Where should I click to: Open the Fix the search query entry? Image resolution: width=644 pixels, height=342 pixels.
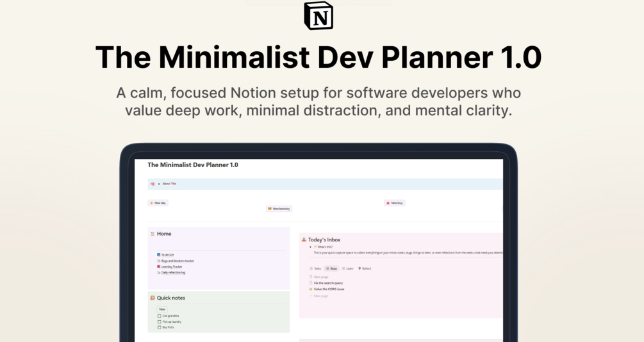328,283
